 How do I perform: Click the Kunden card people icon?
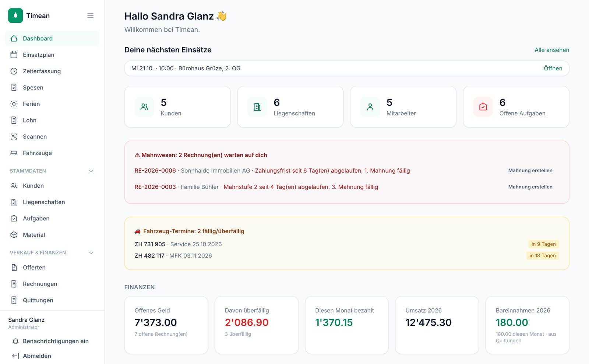144,107
